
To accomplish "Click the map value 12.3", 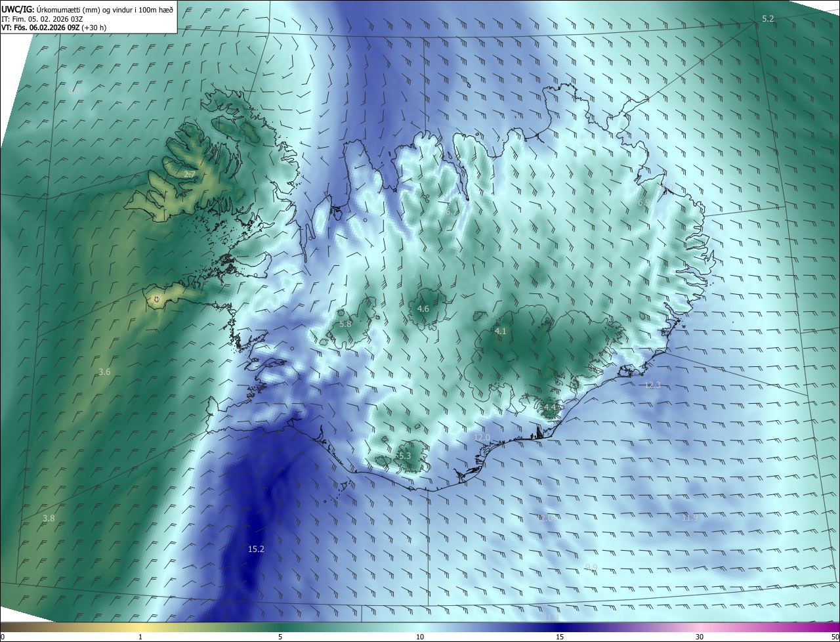I will click(652, 385).
